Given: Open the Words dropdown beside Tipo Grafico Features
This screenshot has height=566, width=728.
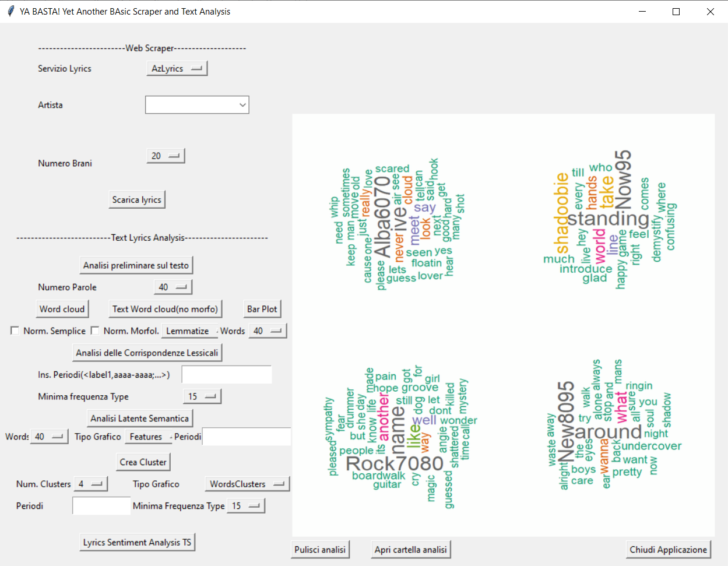Looking at the screenshot, I should (x=49, y=437).
